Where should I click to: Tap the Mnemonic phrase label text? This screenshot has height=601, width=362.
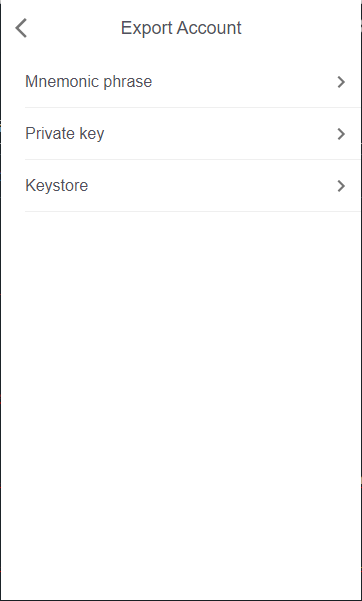(x=89, y=82)
